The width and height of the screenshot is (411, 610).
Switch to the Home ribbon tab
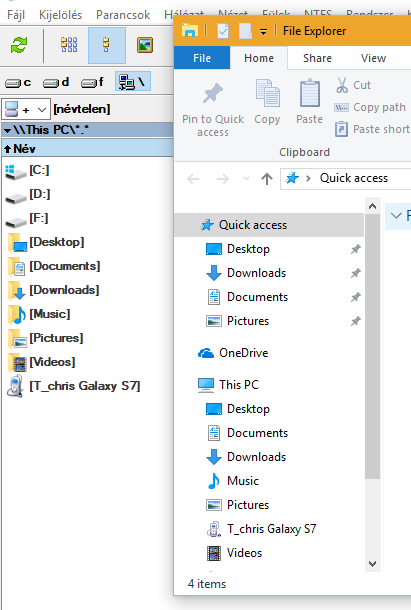(259, 58)
